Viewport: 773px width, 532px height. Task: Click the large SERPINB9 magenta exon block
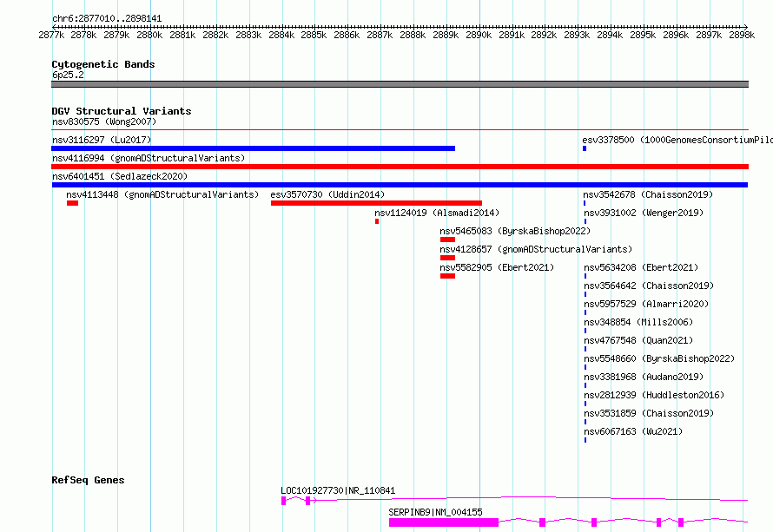tap(444, 522)
